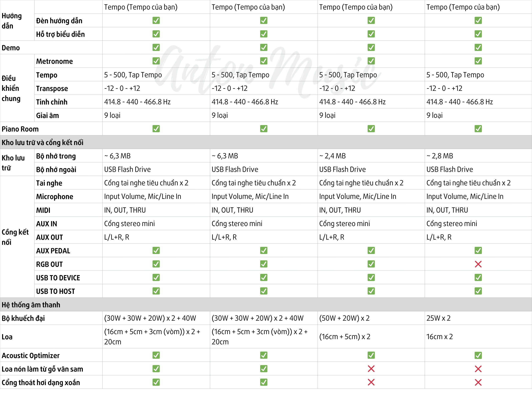
Task: Click the '(50W + 20W) x 2' amplifier cell
Action: tap(344, 318)
